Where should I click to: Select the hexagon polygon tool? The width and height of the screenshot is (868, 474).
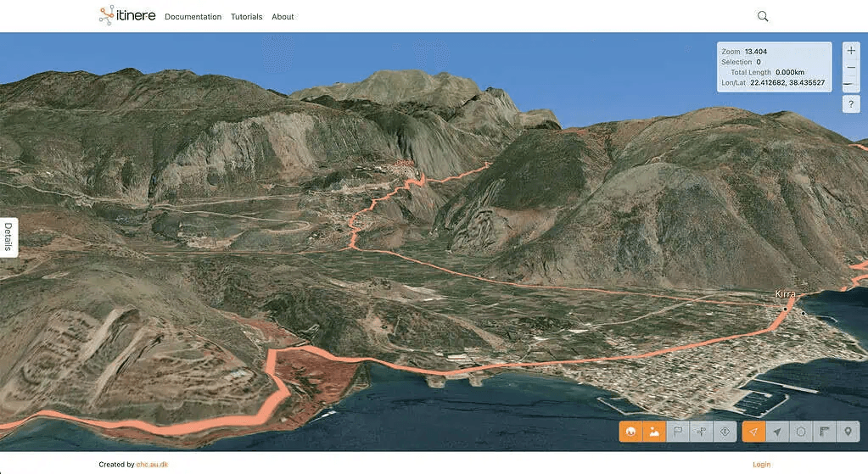(801, 432)
